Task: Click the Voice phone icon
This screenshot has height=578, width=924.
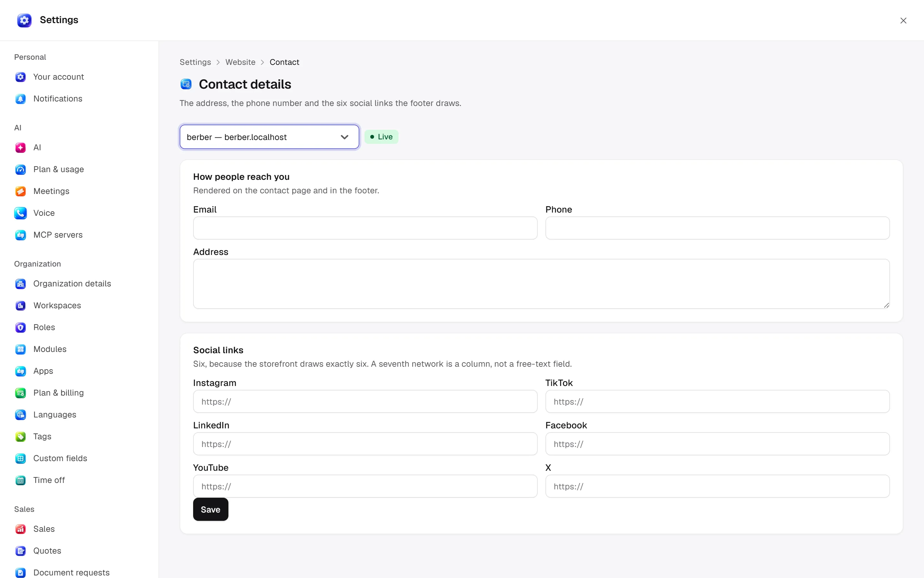Action: (x=21, y=213)
